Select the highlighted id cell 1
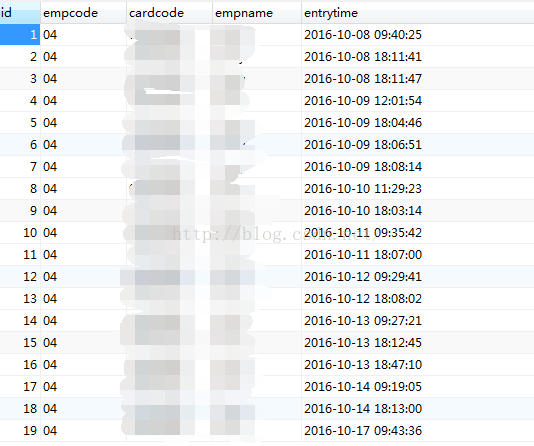Image resolution: width=534 pixels, height=446 pixels. click(20, 34)
